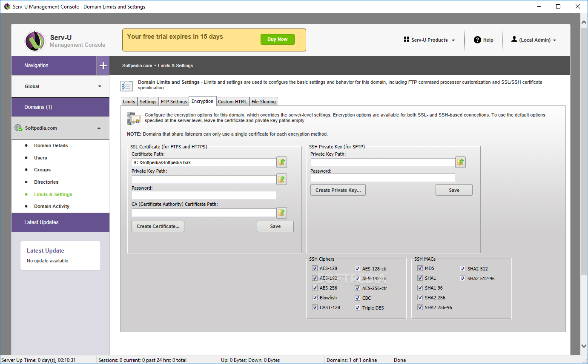Toggle the AES-256-ctr cipher checkbox

tap(357, 288)
